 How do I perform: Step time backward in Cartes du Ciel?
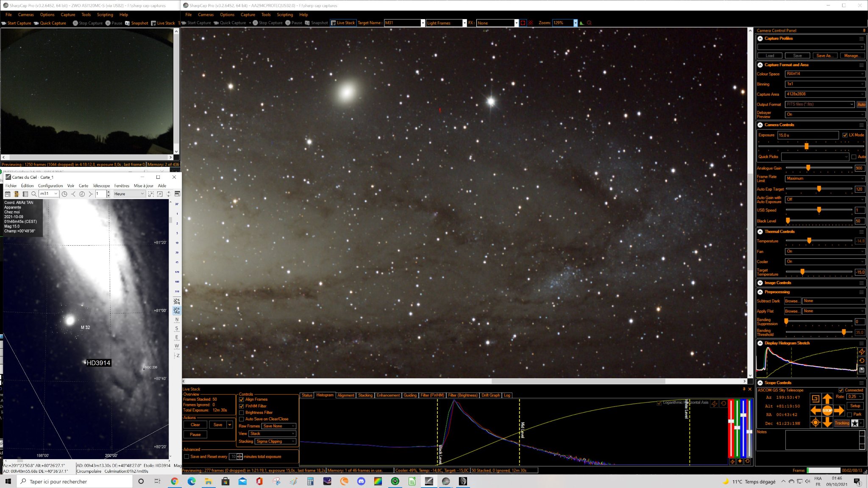pos(73,194)
